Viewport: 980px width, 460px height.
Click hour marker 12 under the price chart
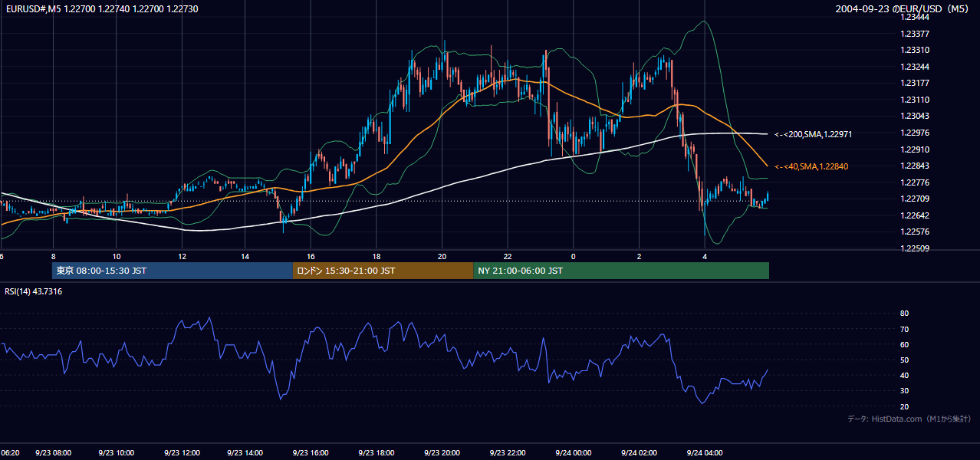pos(181,257)
